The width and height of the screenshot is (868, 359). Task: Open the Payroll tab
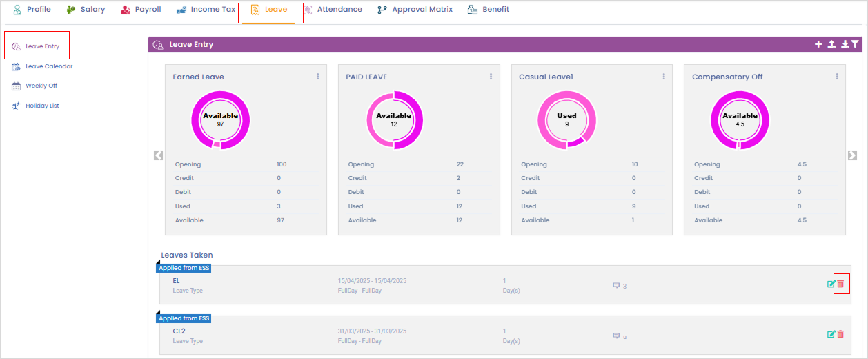coord(141,10)
